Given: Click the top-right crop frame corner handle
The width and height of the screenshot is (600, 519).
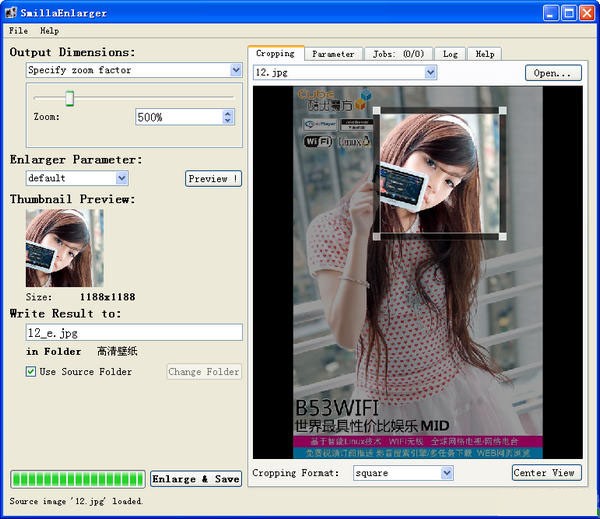Looking at the screenshot, I should pos(502,111).
